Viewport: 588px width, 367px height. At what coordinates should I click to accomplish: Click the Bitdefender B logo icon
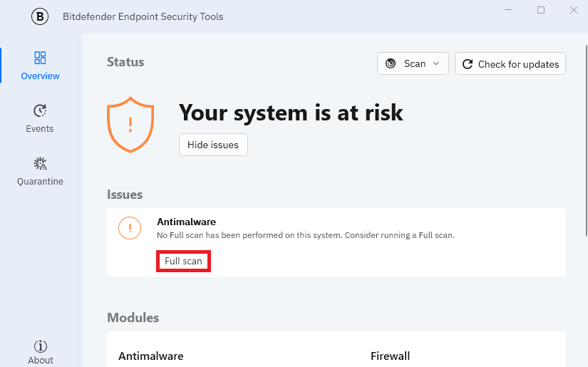point(40,16)
